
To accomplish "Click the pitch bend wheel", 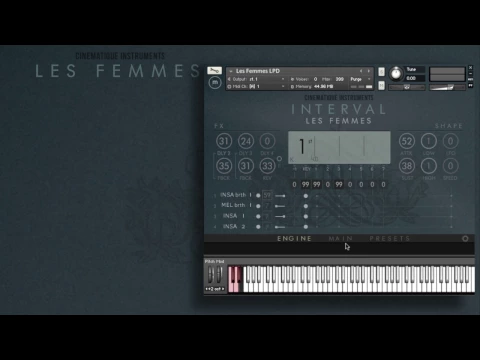I will [x=211, y=275].
